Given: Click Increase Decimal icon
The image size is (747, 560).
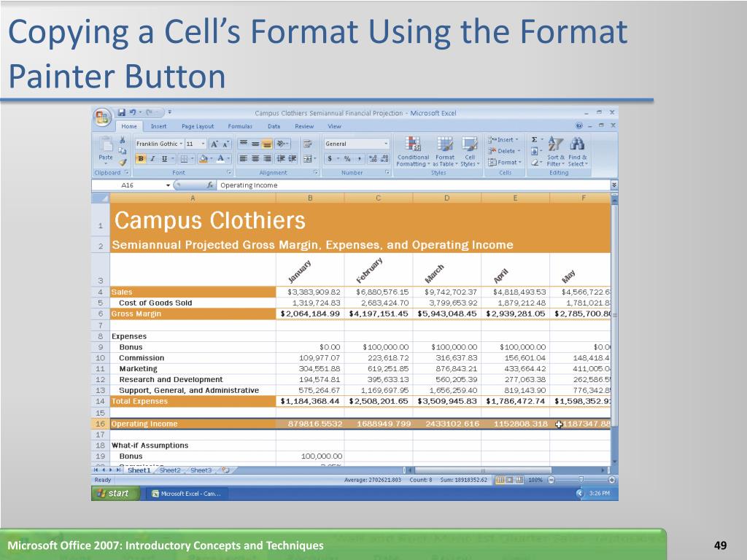Looking at the screenshot, I should click(373, 158).
